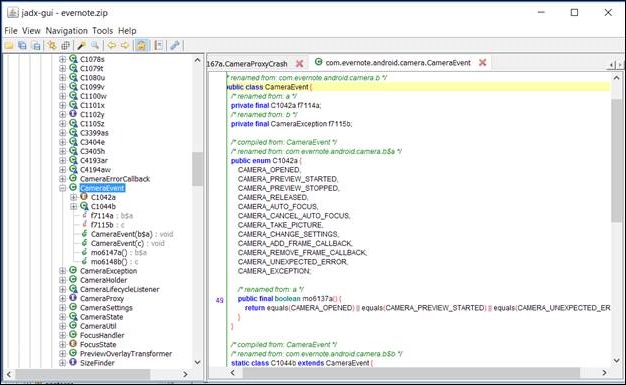Expand the SizeFinder tree node
Screen dimensions: 626x385
click(63, 363)
